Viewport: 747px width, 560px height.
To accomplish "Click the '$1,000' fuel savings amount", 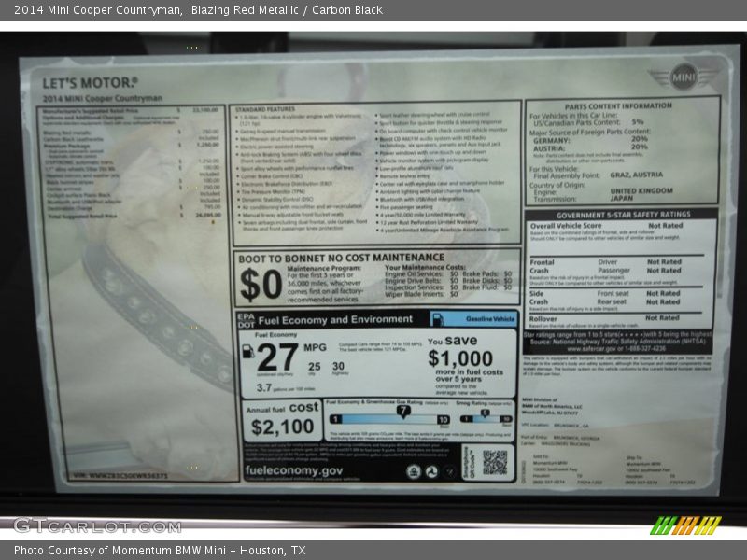I will (460, 358).
